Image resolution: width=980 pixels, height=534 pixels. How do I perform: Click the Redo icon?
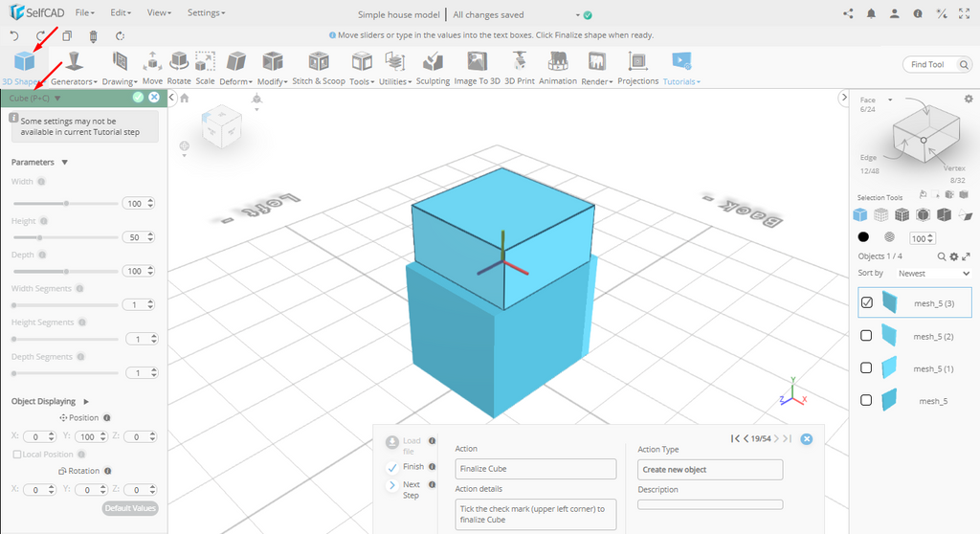click(x=40, y=35)
